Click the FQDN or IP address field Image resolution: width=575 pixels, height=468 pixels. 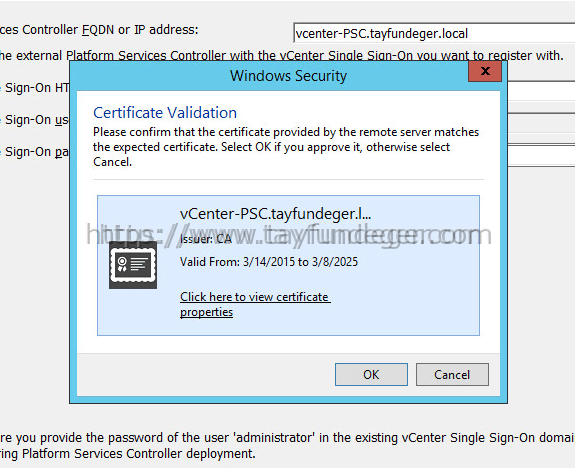pos(434,33)
